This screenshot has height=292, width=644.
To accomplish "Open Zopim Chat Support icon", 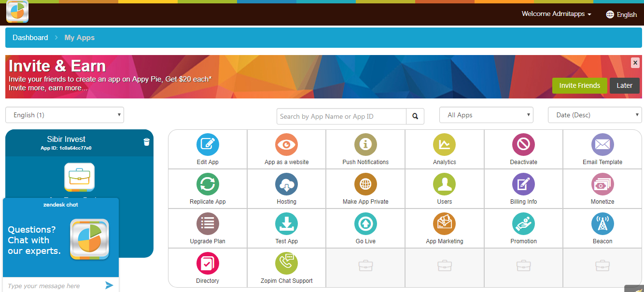I will tap(286, 264).
